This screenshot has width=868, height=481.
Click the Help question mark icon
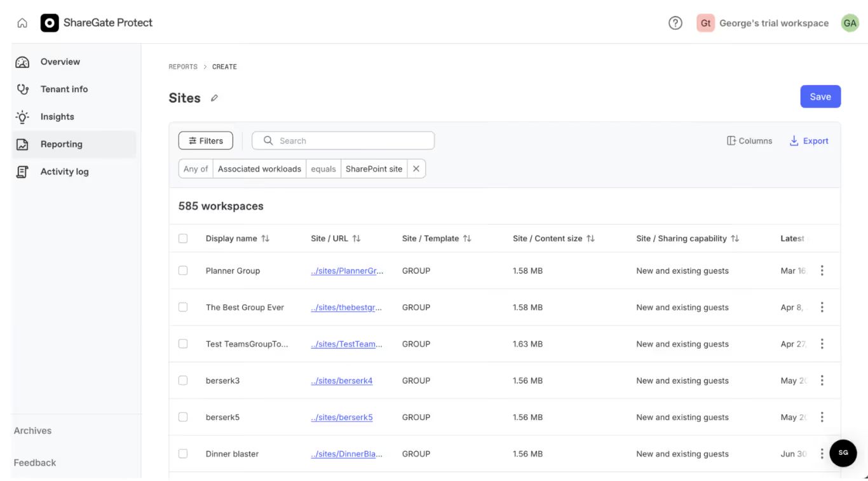(675, 23)
